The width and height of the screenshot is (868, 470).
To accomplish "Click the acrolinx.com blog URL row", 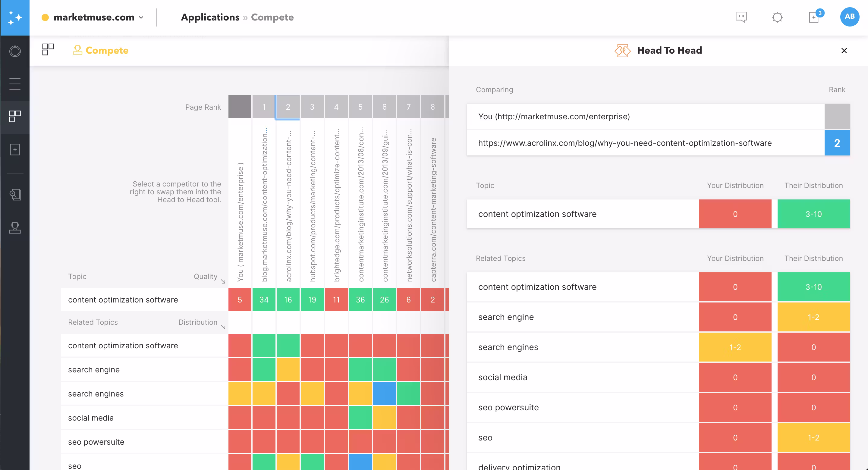I will pos(624,143).
